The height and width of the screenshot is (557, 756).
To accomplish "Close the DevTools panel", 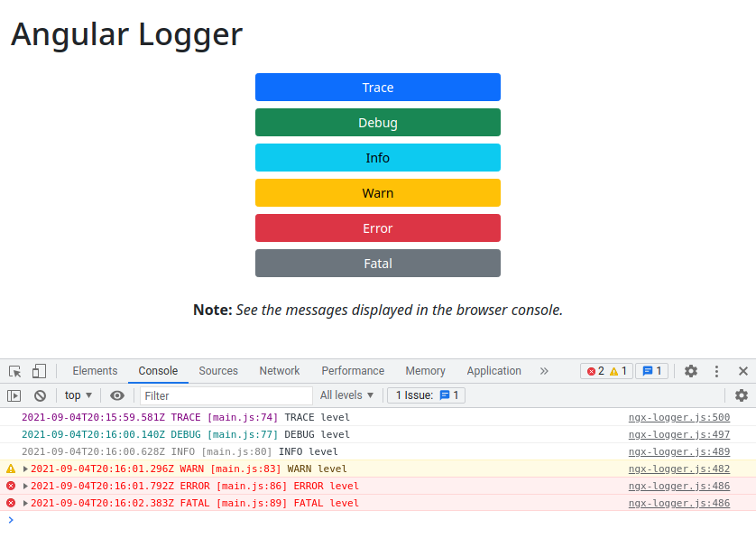I will pyautogui.click(x=743, y=371).
